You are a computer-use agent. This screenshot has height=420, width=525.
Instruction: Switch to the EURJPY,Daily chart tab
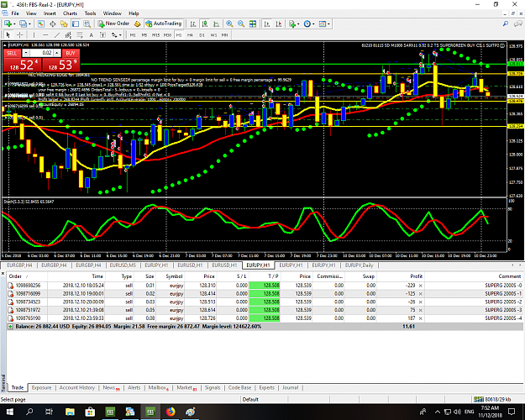(359, 265)
